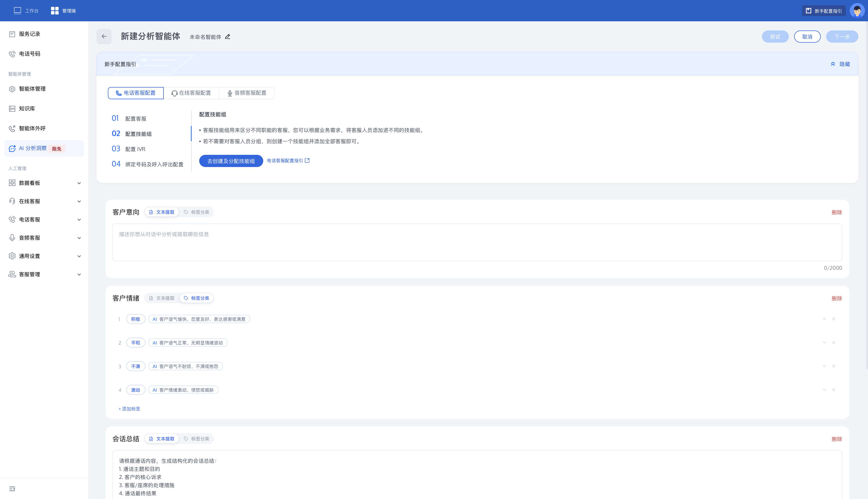Select the 电话客服配置 tab

point(136,93)
